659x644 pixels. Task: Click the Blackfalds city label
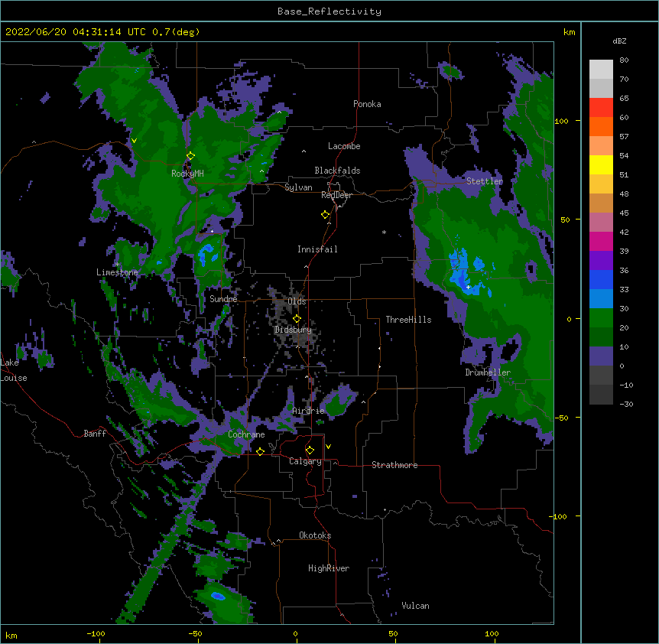[x=337, y=171]
